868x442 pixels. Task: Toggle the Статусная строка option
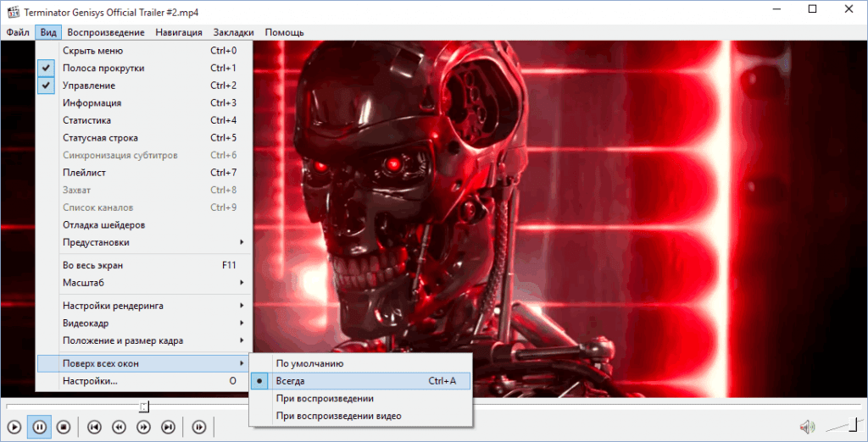(144, 138)
